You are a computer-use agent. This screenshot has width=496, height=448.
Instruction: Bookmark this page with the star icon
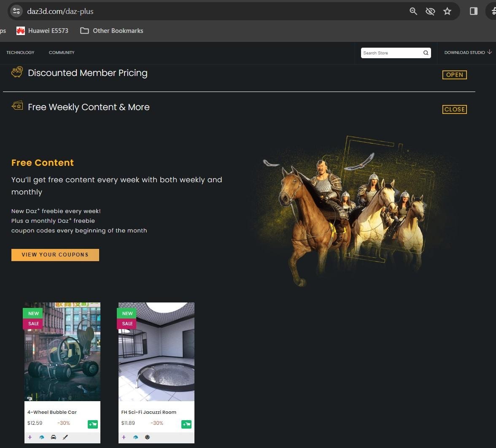(447, 11)
